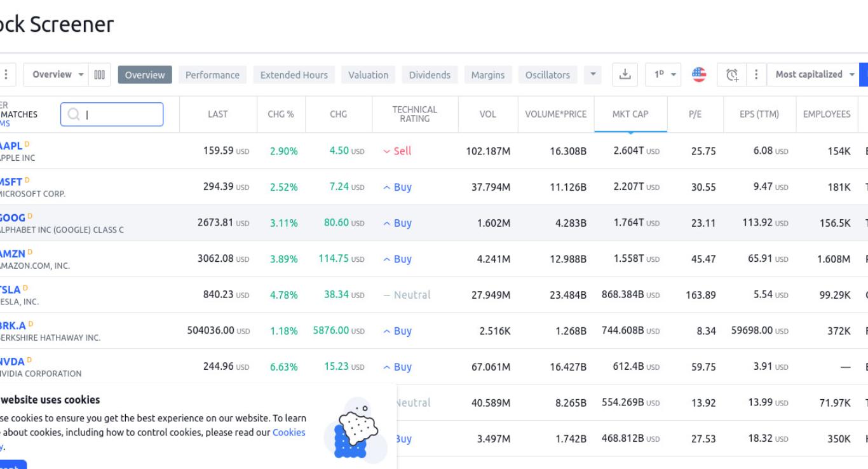Sort by the VOL column header
868x469 pixels.
coord(488,114)
